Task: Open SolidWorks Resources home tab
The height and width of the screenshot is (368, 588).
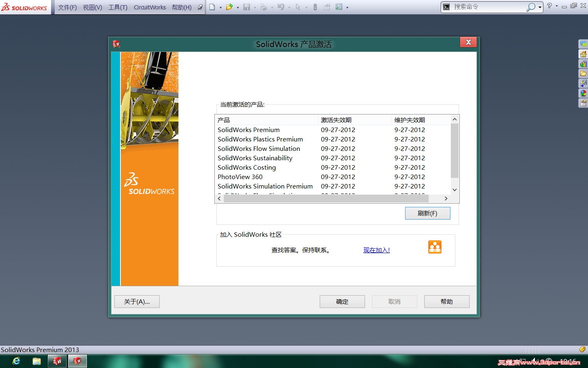Action: pos(583,54)
